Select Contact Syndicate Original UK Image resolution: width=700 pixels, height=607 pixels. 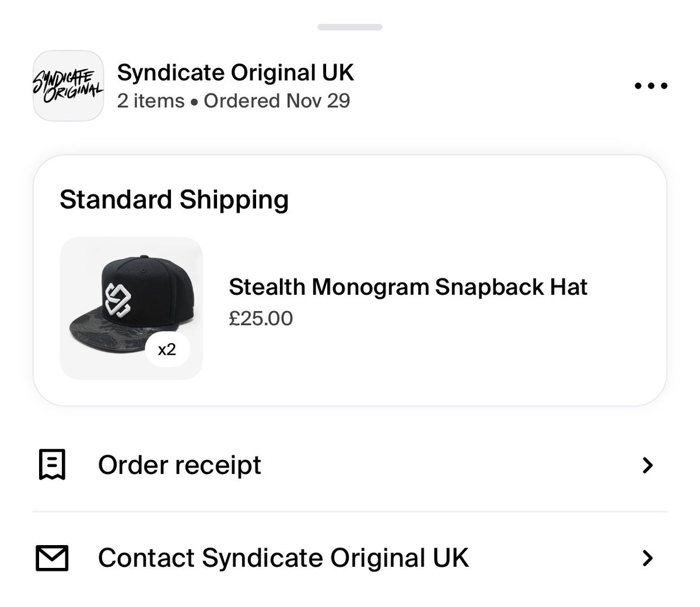pyautogui.click(x=283, y=557)
